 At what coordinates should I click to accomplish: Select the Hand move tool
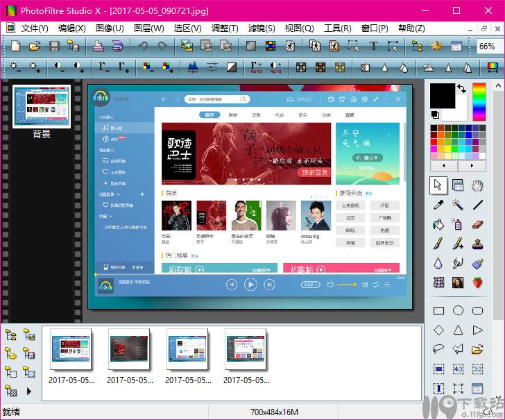(x=478, y=185)
